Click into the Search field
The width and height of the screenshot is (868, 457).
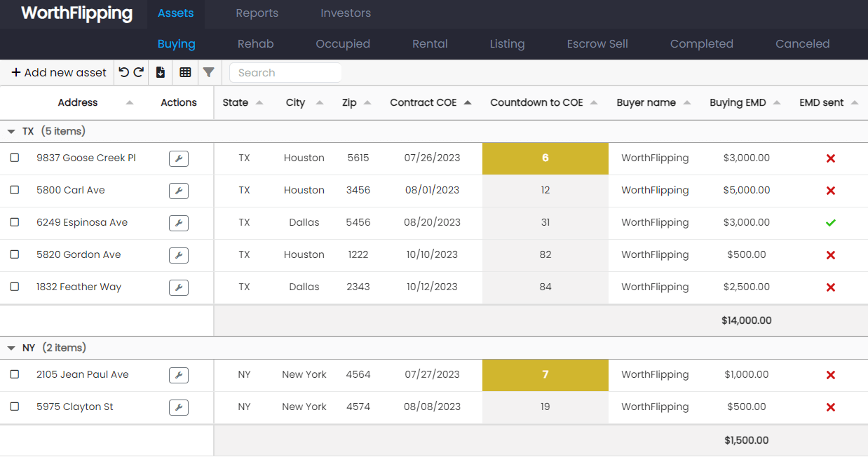pyautogui.click(x=285, y=73)
